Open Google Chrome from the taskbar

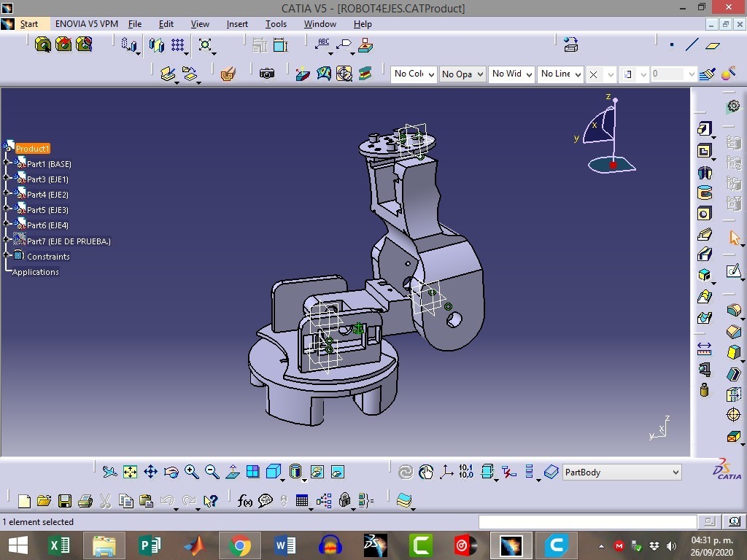tap(240, 545)
